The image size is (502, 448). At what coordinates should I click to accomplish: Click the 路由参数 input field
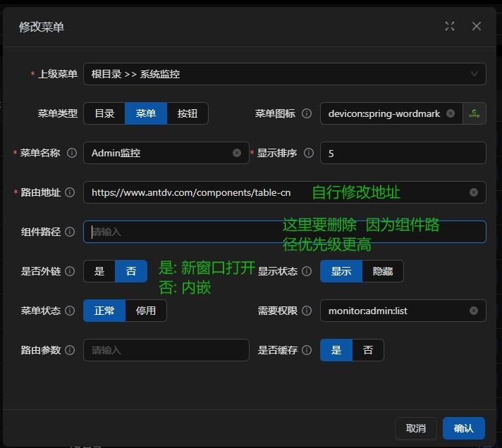(166, 350)
